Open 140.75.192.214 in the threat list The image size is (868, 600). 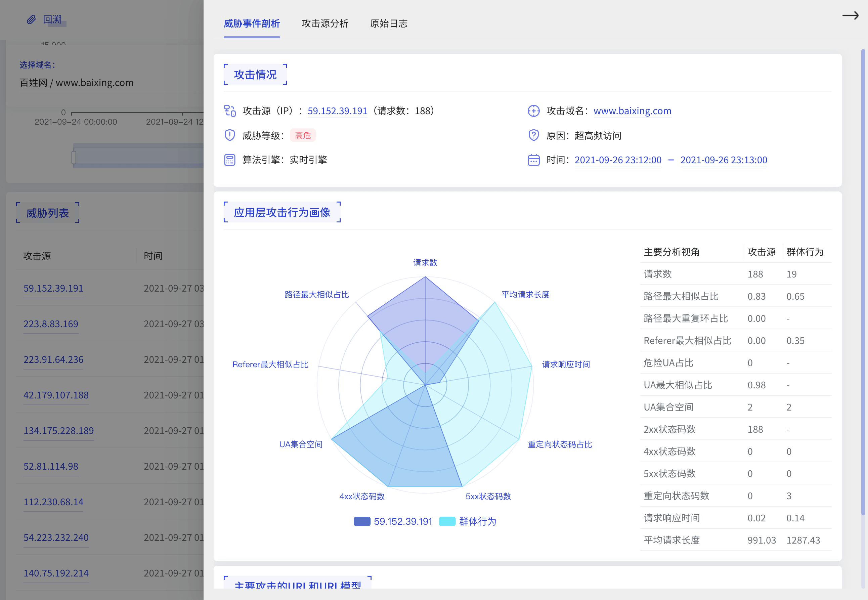tap(56, 573)
